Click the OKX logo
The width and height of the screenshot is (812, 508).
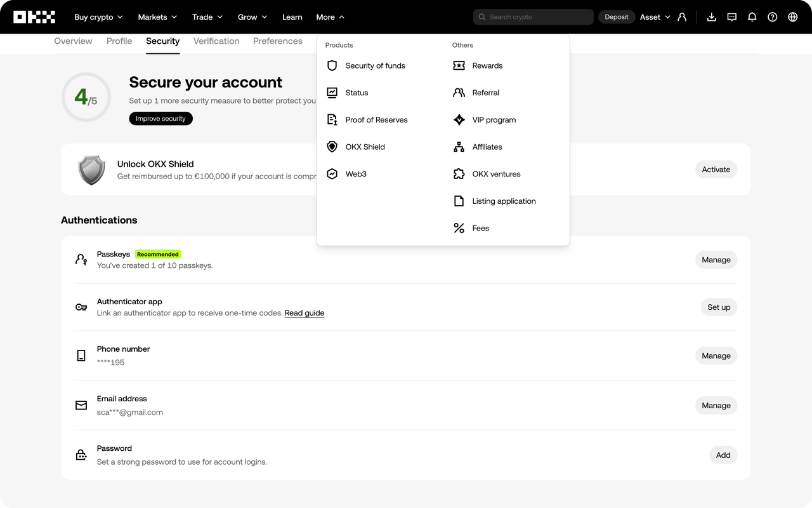pos(34,17)
